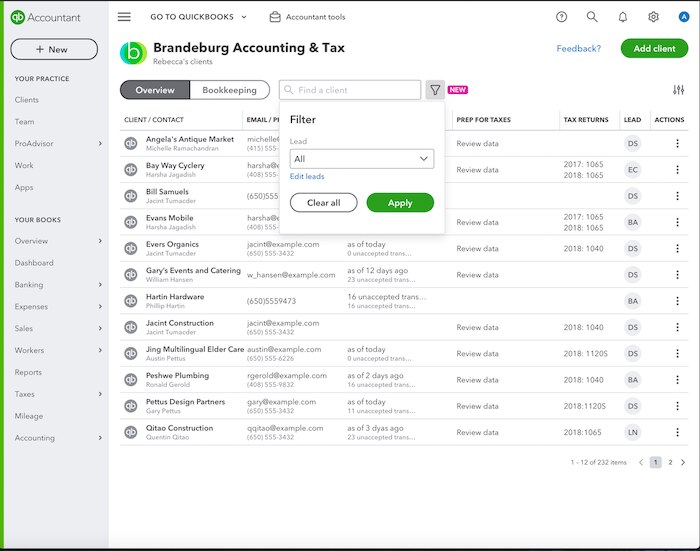This screenshot has height=551, width=700.
Task: Open QuickBooks icon for Evans Mobile
Action: coord(131,222)
